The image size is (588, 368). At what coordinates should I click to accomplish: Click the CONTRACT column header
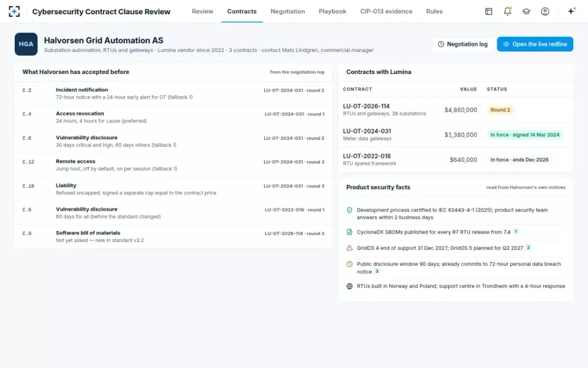click(357, 89)
